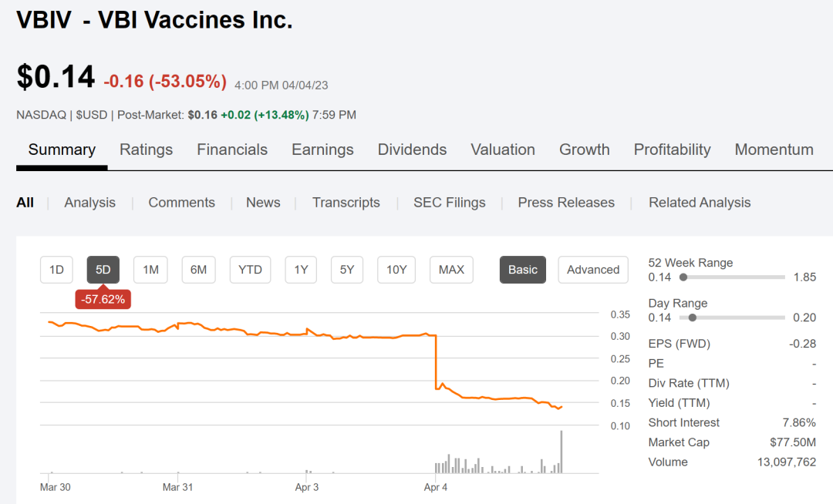Go to the Earnings tab
833x504 pixels.
click(322, 150)
